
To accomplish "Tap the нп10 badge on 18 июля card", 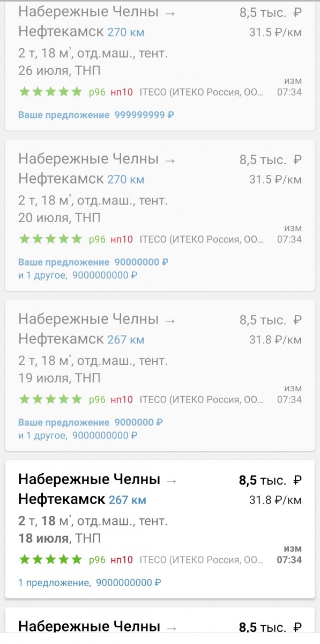I will coord(122,560).
